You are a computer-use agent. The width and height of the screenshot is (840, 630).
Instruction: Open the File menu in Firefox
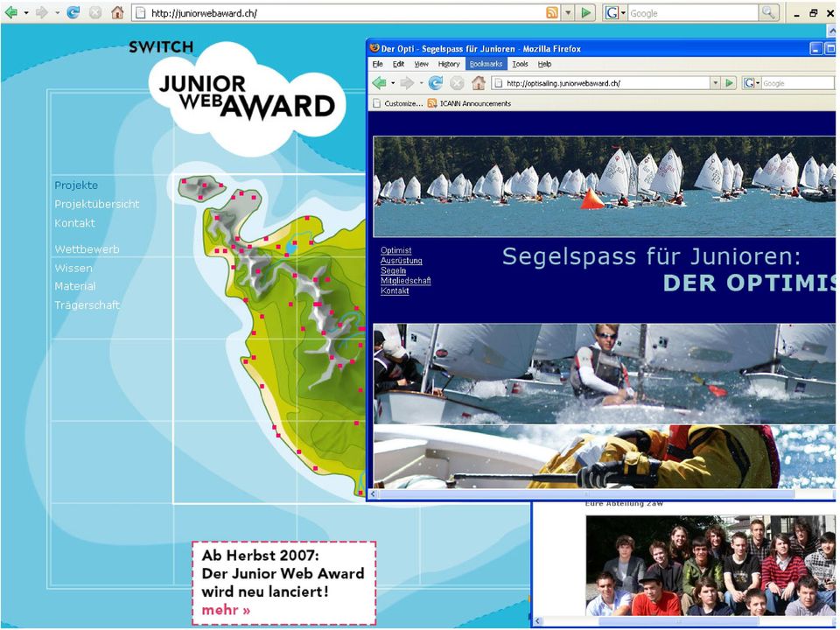tap(378, 64)
